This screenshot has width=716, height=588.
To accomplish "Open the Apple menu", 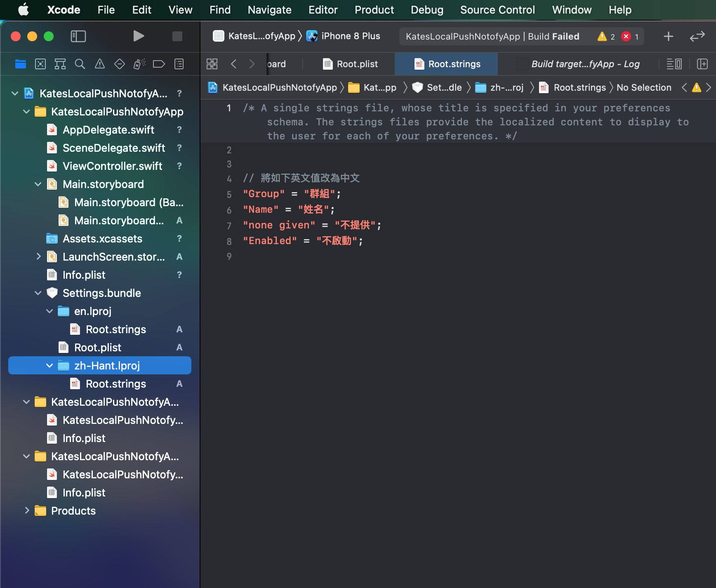I will [x=24, y=10].
